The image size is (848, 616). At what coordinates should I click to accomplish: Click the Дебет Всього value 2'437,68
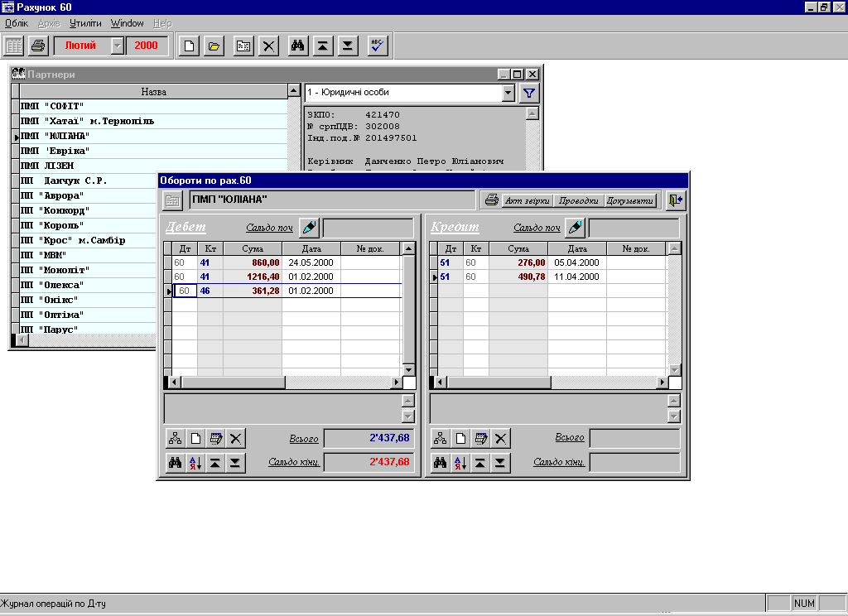point(369,438)
